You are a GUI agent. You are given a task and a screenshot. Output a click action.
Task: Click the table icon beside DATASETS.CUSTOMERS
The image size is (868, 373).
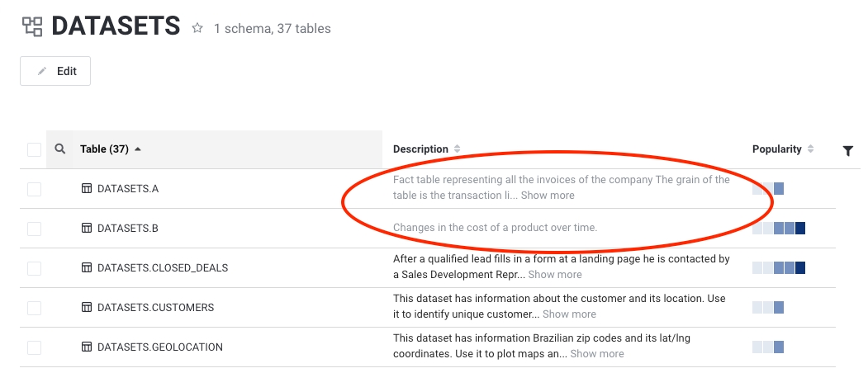pyautogui.click(x=87, y=308)
